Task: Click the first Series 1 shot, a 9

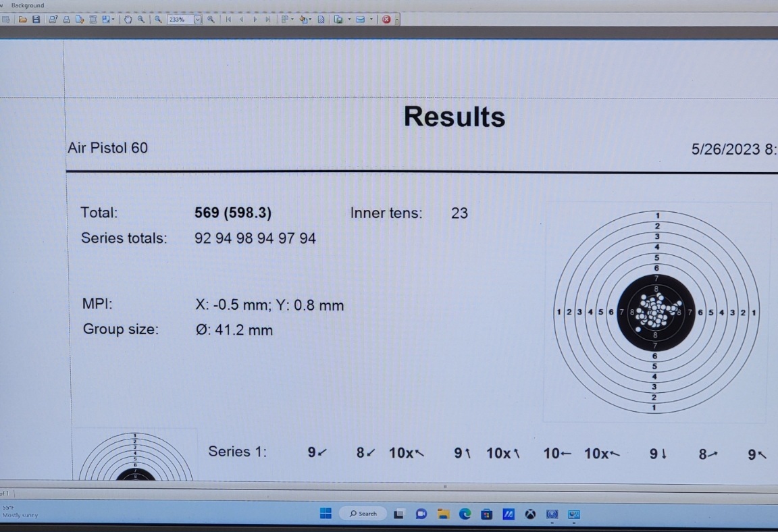Action: 317,452
